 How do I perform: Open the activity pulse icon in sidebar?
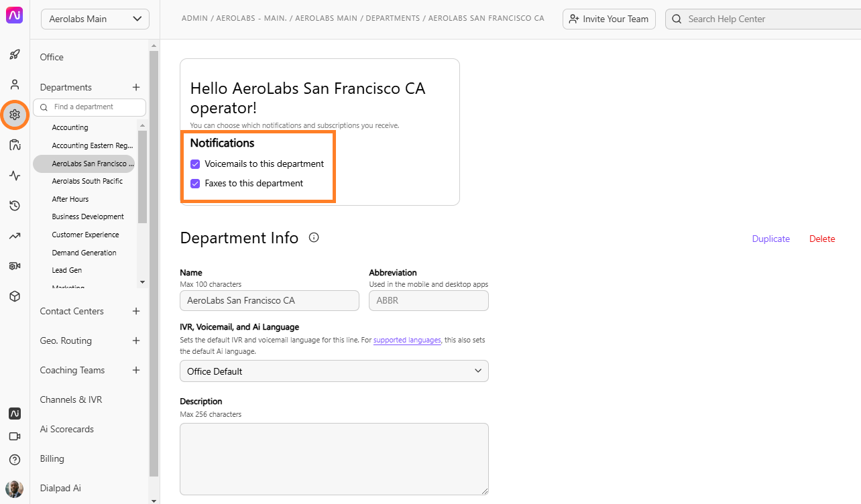point(15,176)
